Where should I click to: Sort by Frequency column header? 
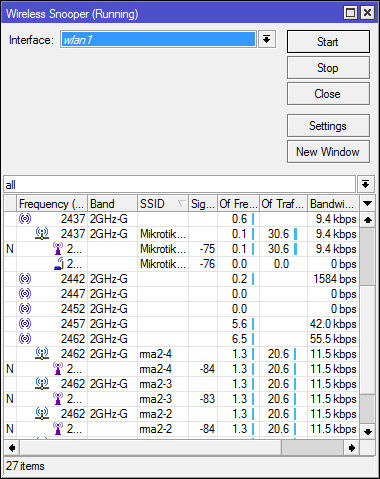pyautogui.click(x=52, y=204)
